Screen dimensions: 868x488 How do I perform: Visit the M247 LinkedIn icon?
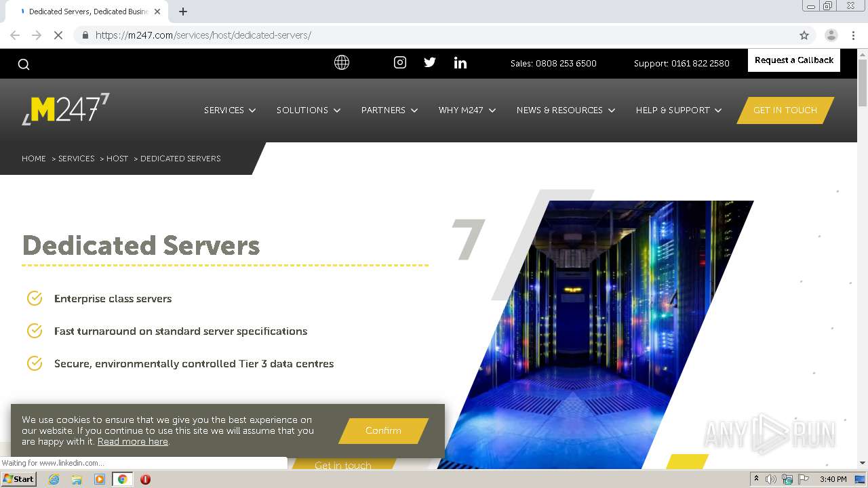pos(460,62)
